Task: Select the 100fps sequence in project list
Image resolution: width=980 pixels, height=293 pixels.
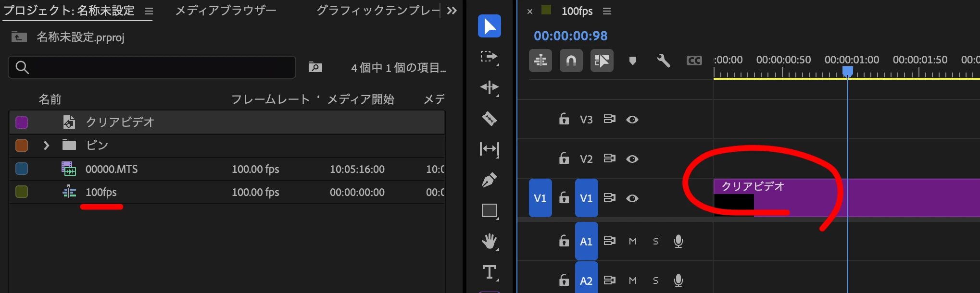Action: (x=227, y=192)
